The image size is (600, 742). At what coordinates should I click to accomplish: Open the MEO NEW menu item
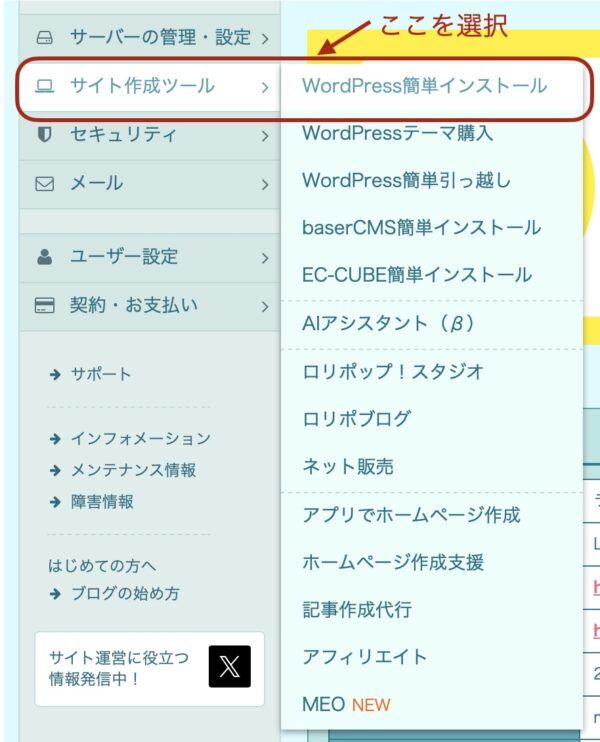346,705
